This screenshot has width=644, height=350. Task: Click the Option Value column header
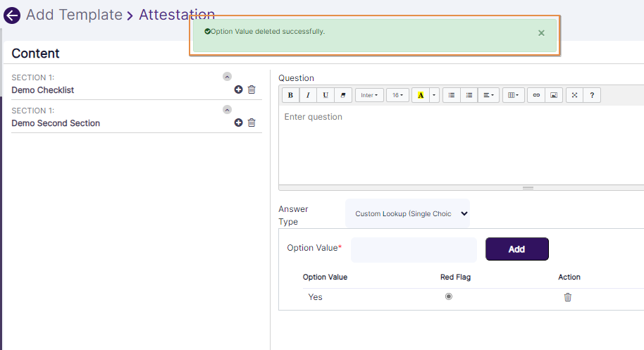click(325, 277)
